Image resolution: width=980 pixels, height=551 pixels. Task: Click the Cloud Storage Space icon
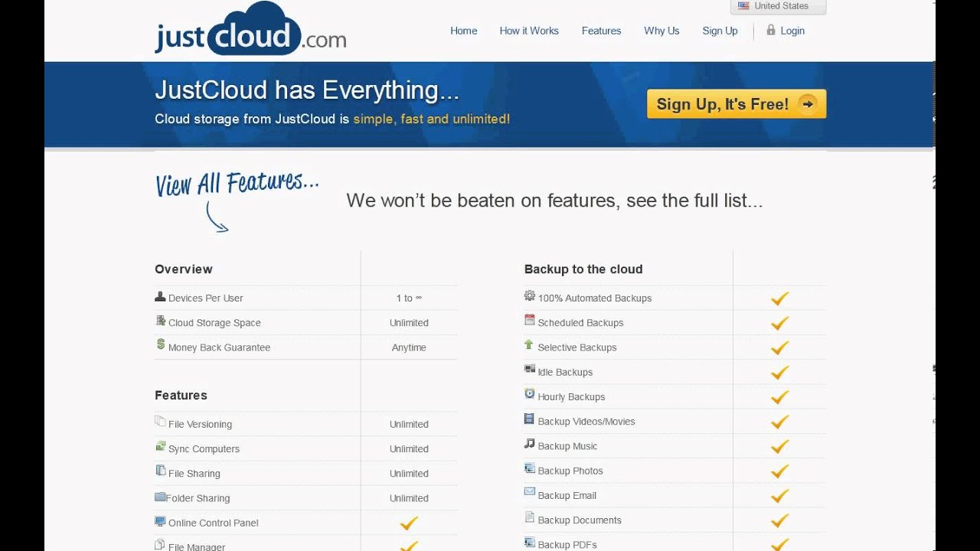click(x=160, y=321)
